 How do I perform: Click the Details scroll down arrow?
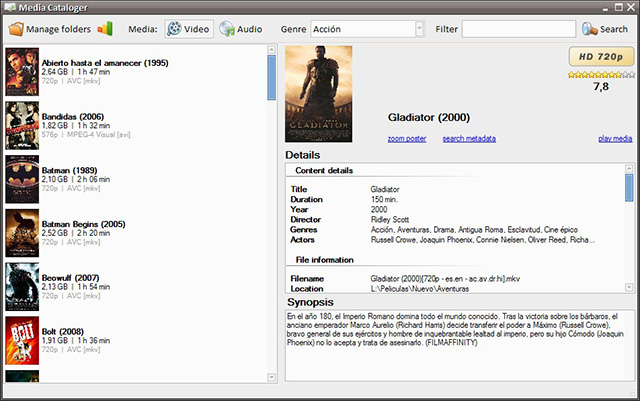click(x=629, y=288)
